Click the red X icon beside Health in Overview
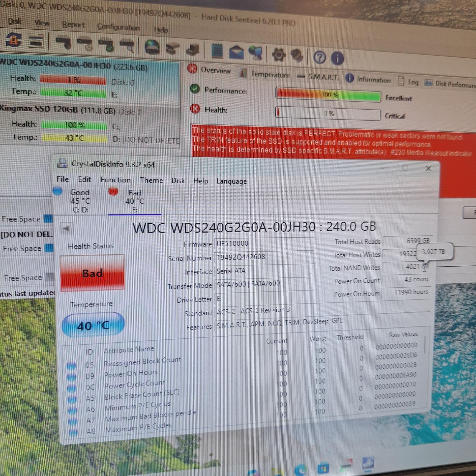The image size is (476, 476). tap(195, 109)
